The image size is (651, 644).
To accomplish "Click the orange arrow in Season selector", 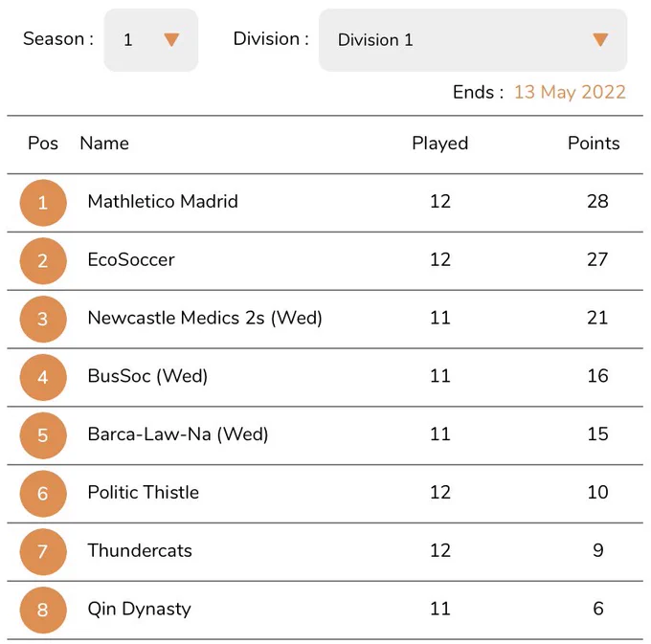I will click(x=171, y=40).
